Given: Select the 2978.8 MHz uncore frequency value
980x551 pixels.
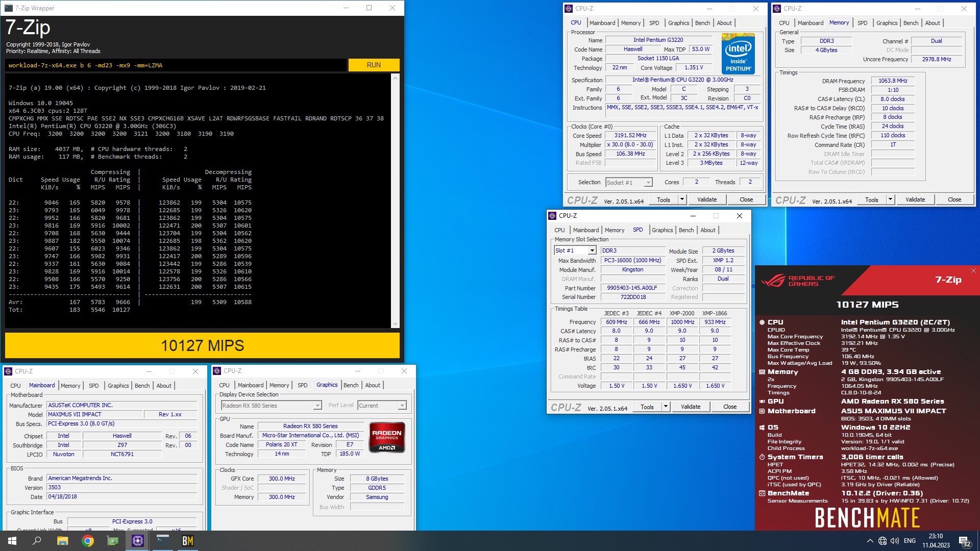Looking at the screenshot, I should coord(936,59).
